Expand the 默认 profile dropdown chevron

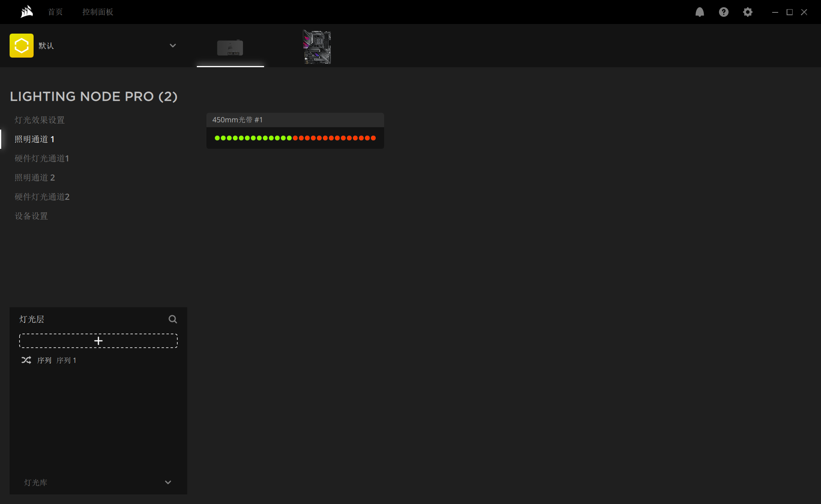click(x=173, y=46)
